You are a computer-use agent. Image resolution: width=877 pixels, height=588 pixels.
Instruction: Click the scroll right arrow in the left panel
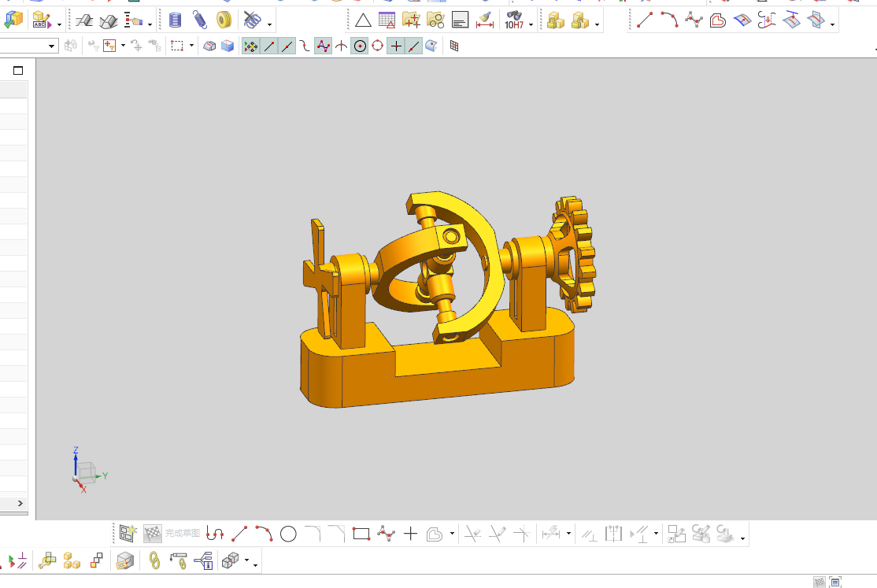pyautogui.click(x=20, y=504)
